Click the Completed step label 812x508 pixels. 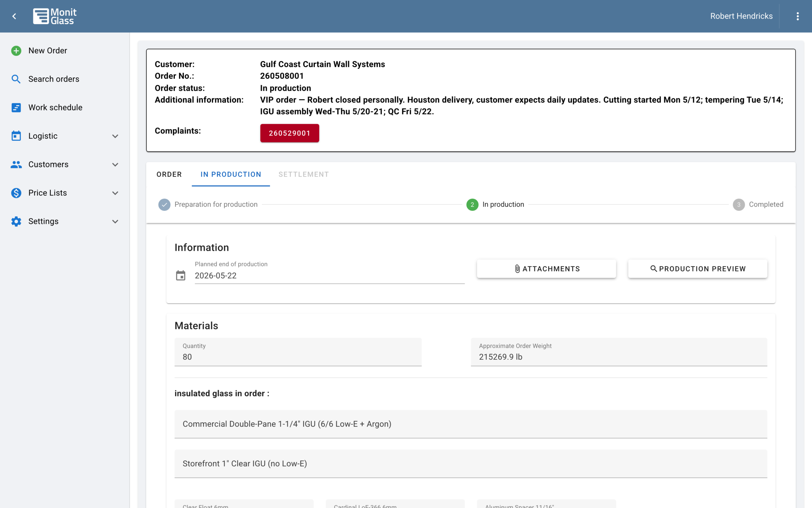click(x=766, y=204)
